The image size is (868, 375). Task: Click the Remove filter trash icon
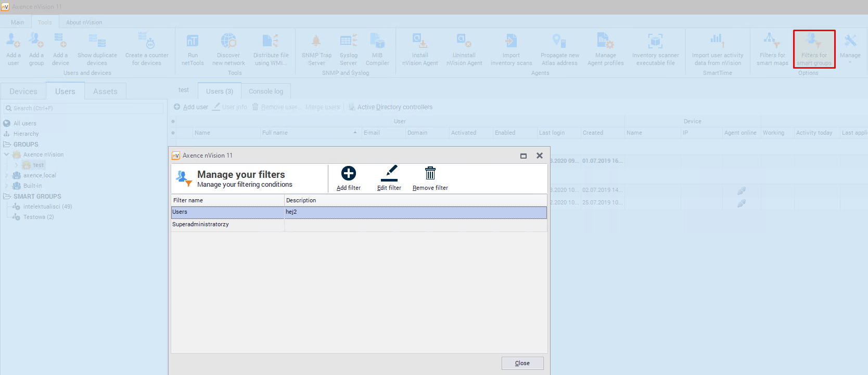(430, 174)
